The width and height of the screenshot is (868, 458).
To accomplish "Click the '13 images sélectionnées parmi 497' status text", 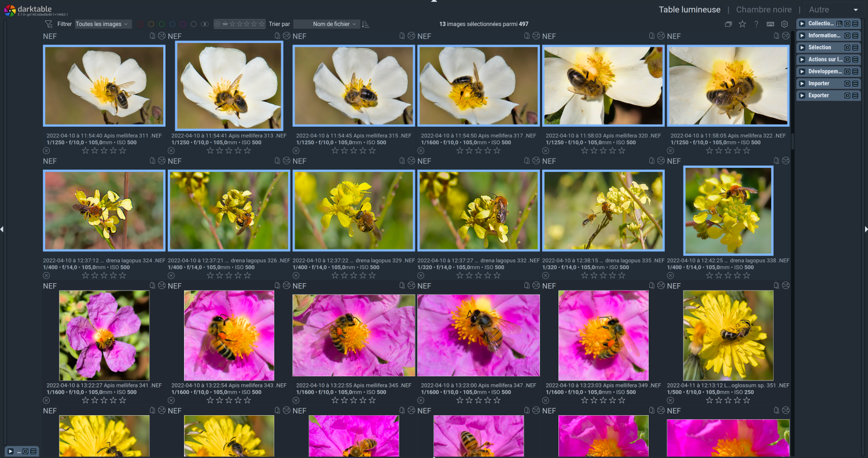I will 484,24.
